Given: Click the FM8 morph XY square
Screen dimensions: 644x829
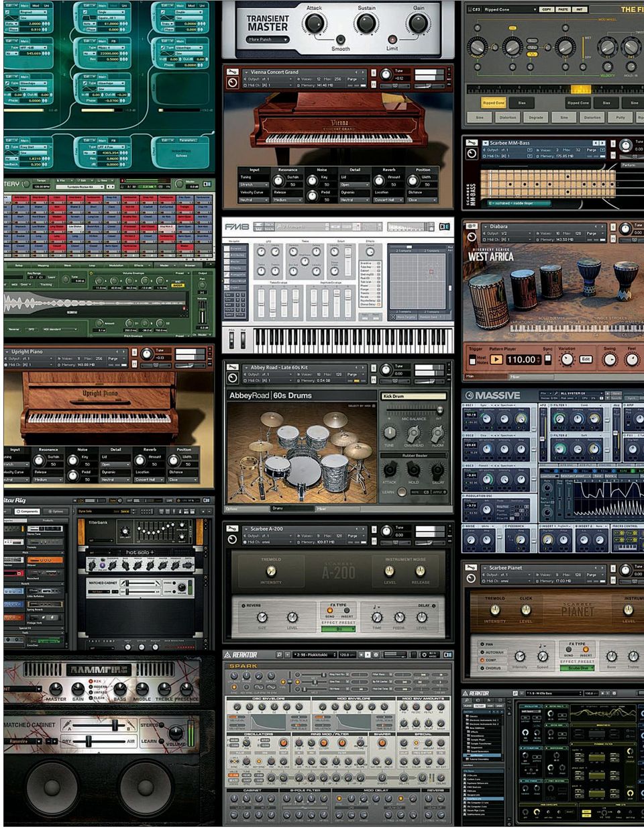Looking at the screenshot, I should coord(417,281).
